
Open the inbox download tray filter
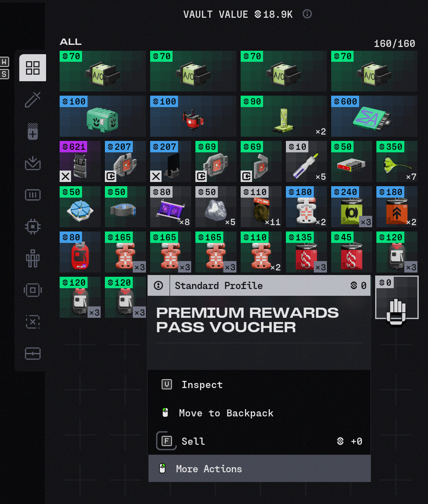coord(33,163)
